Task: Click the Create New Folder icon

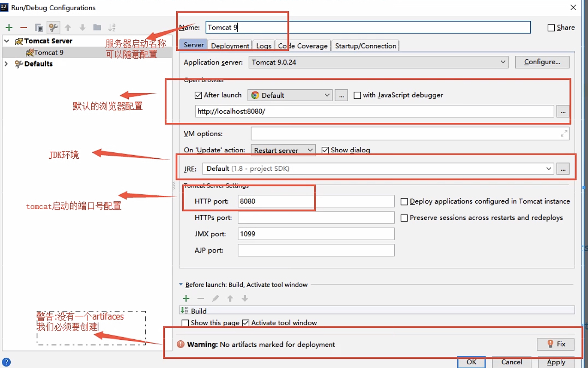Action: pyautogui.click(x=97, y=28)
